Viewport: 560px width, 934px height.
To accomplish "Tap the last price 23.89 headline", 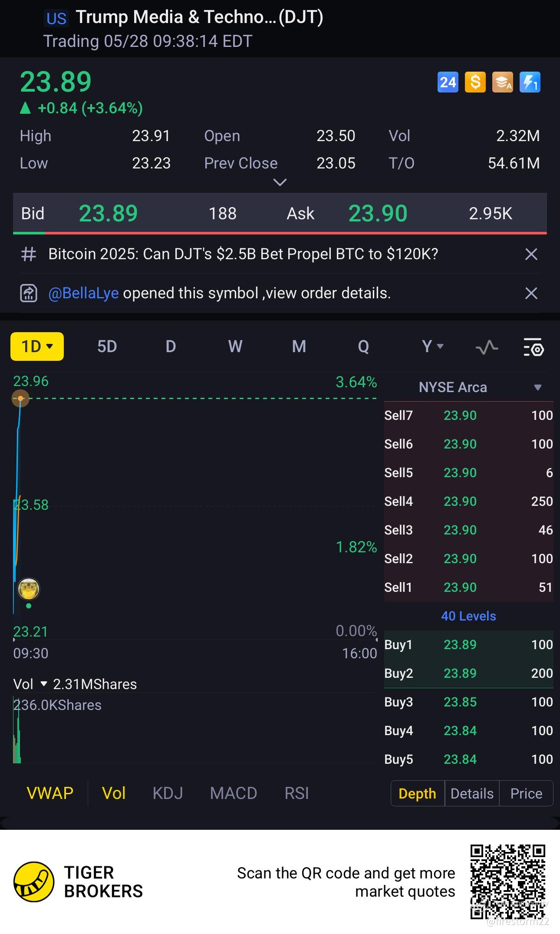I will coord(56,82).
